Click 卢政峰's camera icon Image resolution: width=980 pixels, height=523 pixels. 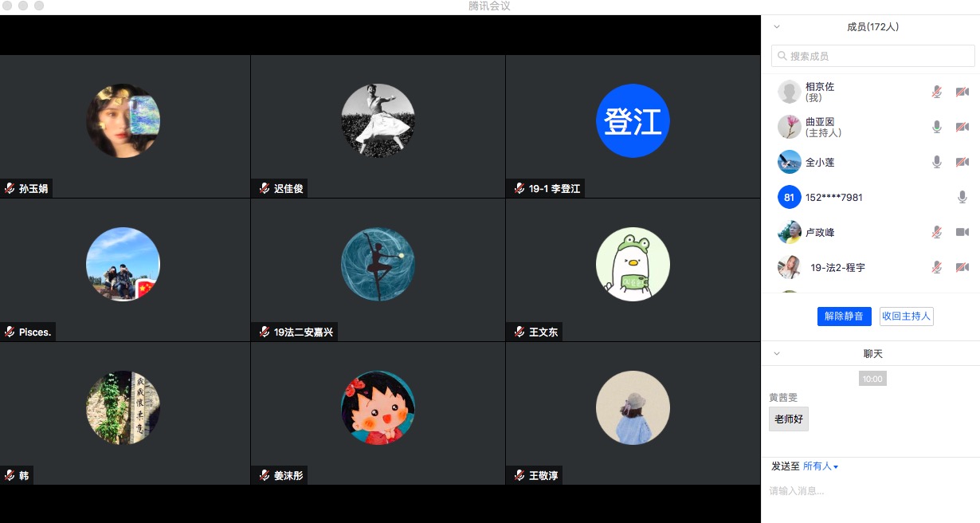[x=962, y=233]
